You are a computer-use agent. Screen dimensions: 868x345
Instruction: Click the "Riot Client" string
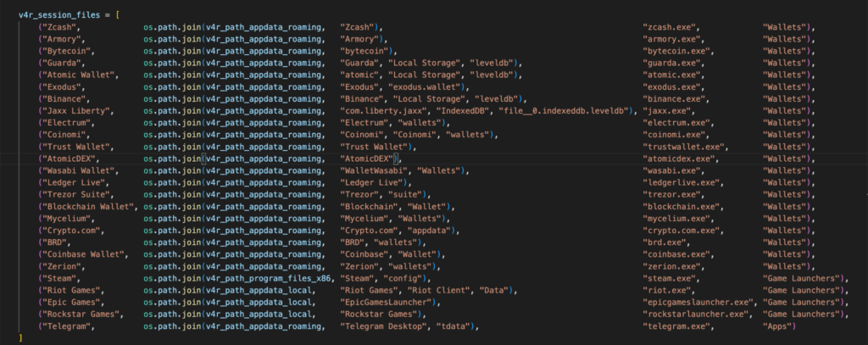[428, 290]
